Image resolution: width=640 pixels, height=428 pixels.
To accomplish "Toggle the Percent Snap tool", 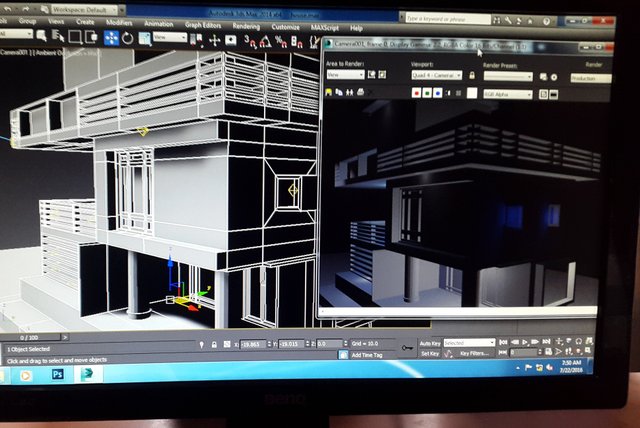I will (x=281, y=42).
